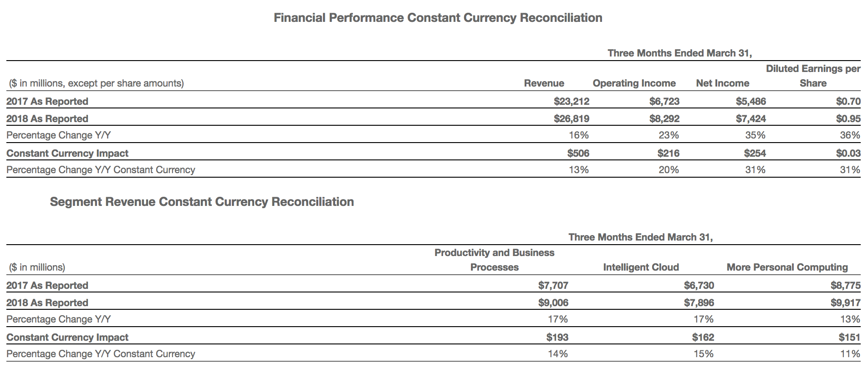Viewport: 868px width, 369px height.
Task: Select the More Personal Computing column header
Action: 787,267
